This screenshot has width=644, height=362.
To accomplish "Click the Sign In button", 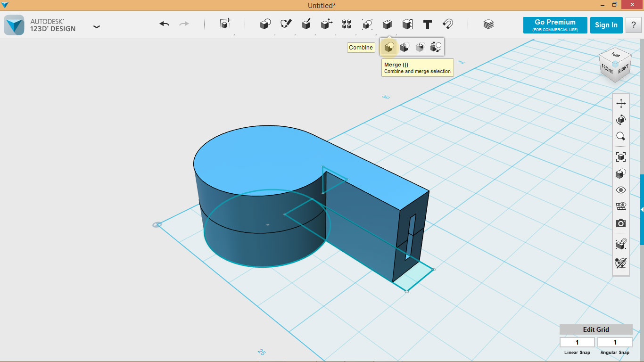I will [x=606, y=25].
